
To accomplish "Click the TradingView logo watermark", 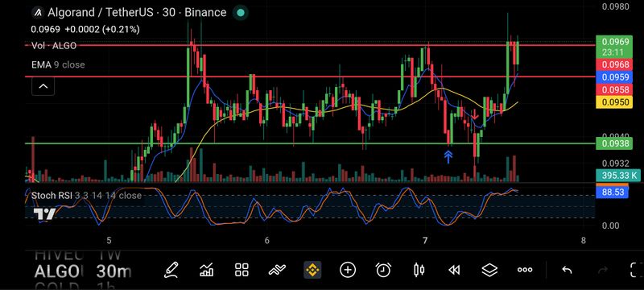I will (x=44, y=214).
